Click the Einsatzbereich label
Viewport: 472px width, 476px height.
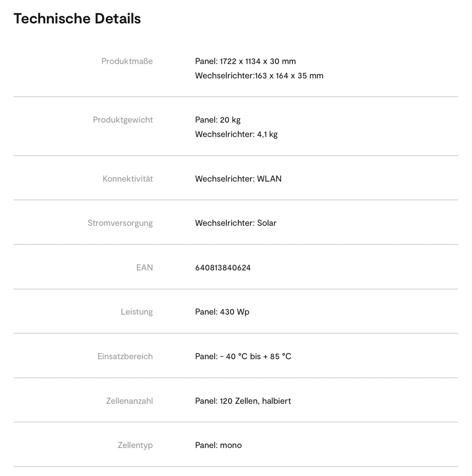(125, 356)
